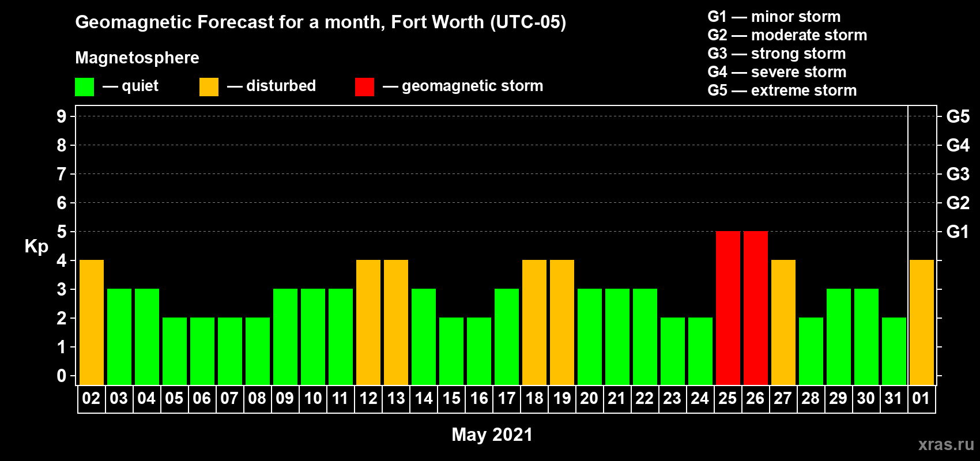Click the 'G1' label on the right axis
Image resolution: width=980 pixels, height=461 pixels.
point(958,232)
